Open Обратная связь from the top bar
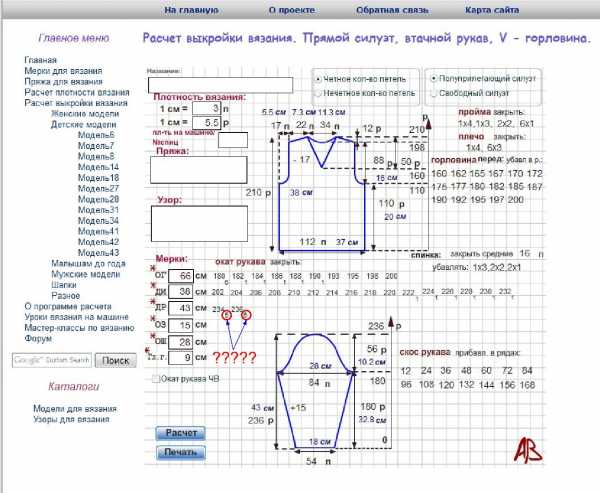Image resolution: width=600 pixels, height=493 pixels. point(392,11)
